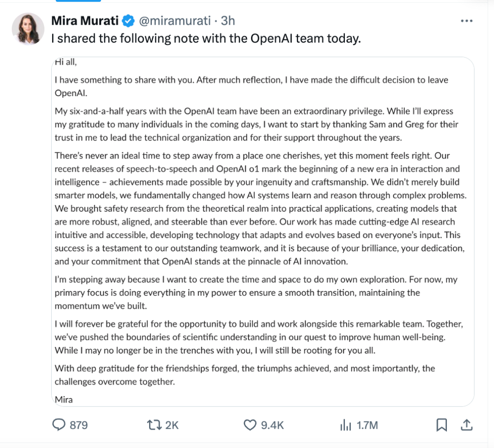494x448 pixels.
Task: Click the tweet text about the OpenAI note
Action: (x=206, y=39)
